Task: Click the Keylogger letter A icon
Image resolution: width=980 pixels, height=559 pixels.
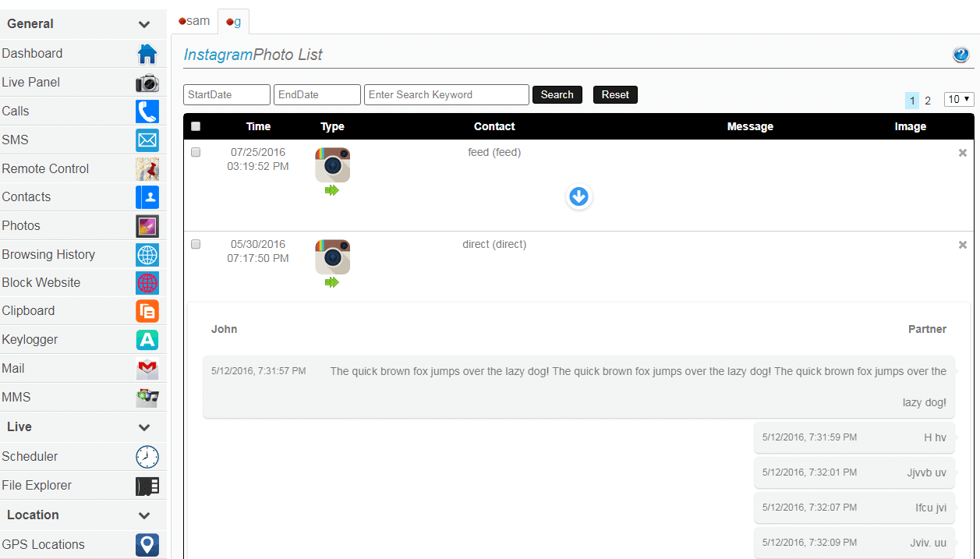Action: point(147,340)
